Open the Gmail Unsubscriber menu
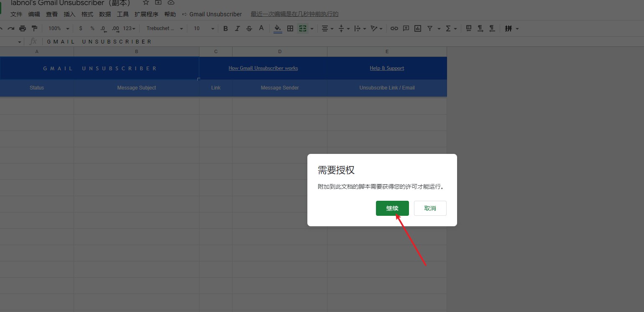 [x=212, y=14]
